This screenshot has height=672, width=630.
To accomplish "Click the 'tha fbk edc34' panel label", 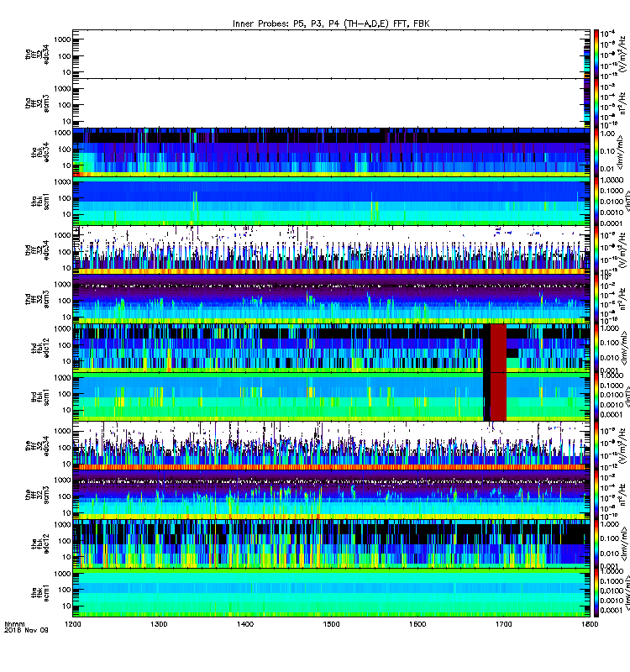I will tap(40, 152).
